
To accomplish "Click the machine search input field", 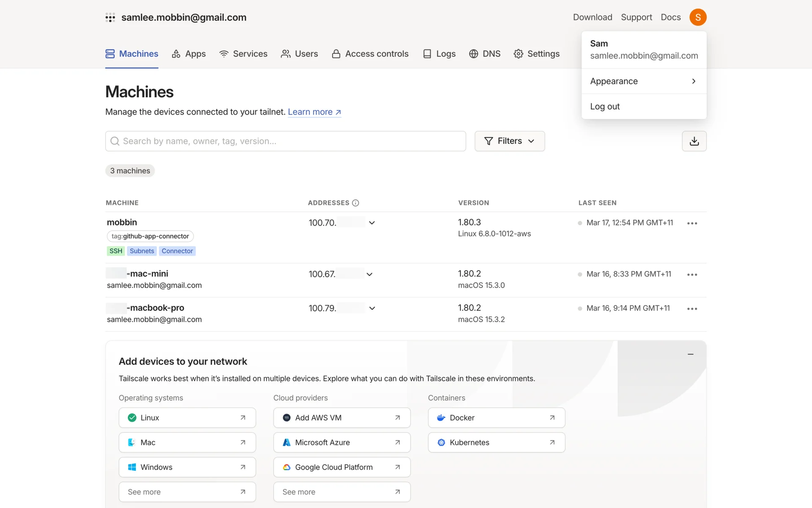I will click(285, 141).
